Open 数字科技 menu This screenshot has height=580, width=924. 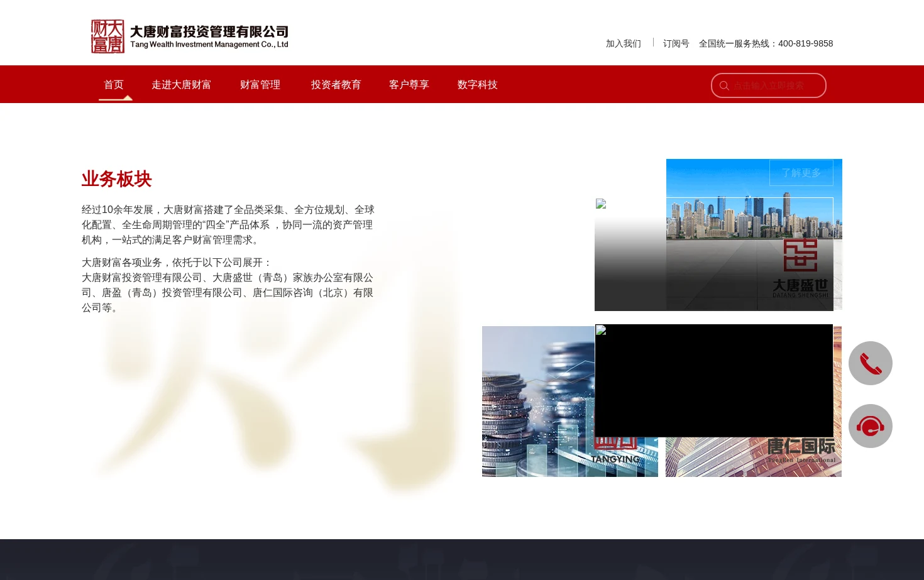coord(478,85)
